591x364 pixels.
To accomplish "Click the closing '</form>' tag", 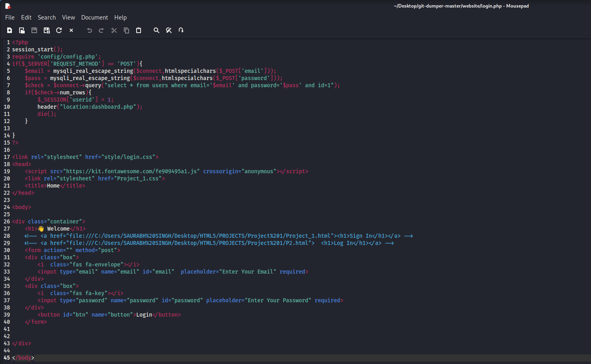I will [x=36, y=322].
